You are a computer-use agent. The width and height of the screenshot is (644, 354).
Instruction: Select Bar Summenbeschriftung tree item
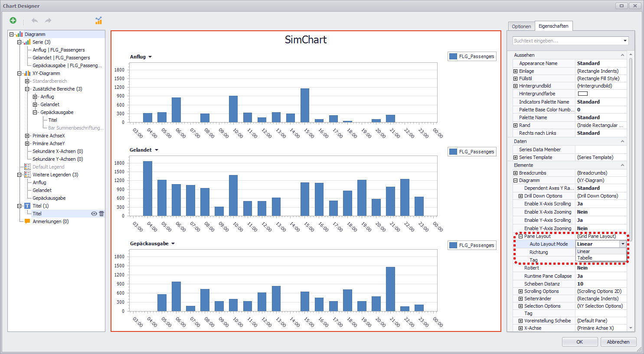(x=76, y=128)
